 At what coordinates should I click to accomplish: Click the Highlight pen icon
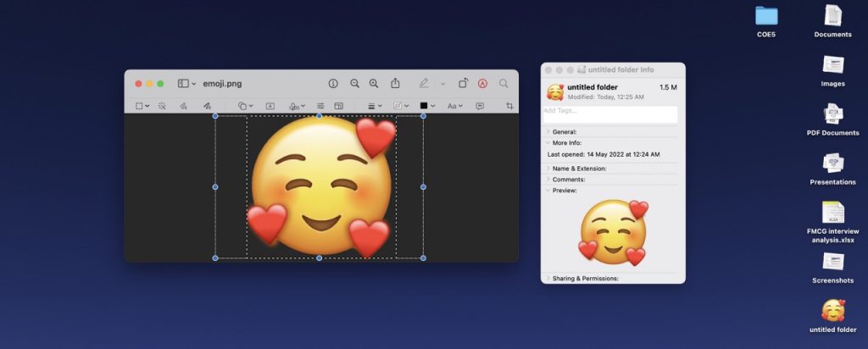pyautogui.click(x=424, y=84)
